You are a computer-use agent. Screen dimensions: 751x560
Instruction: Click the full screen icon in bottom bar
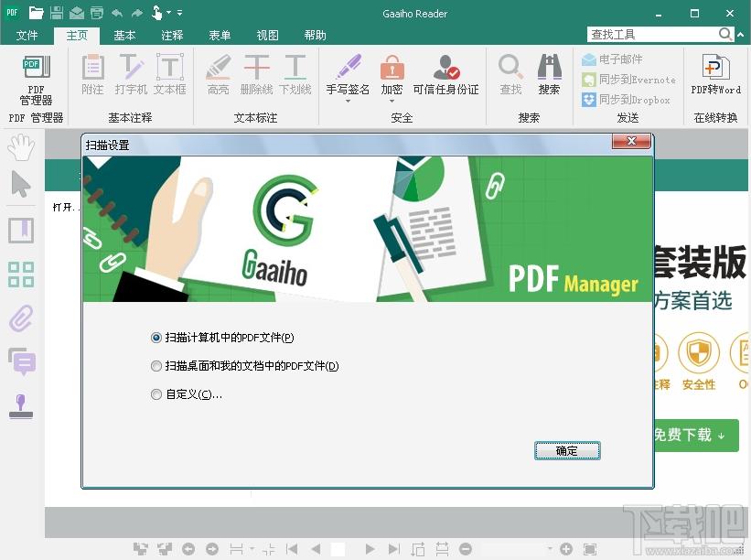click(591, 549)
